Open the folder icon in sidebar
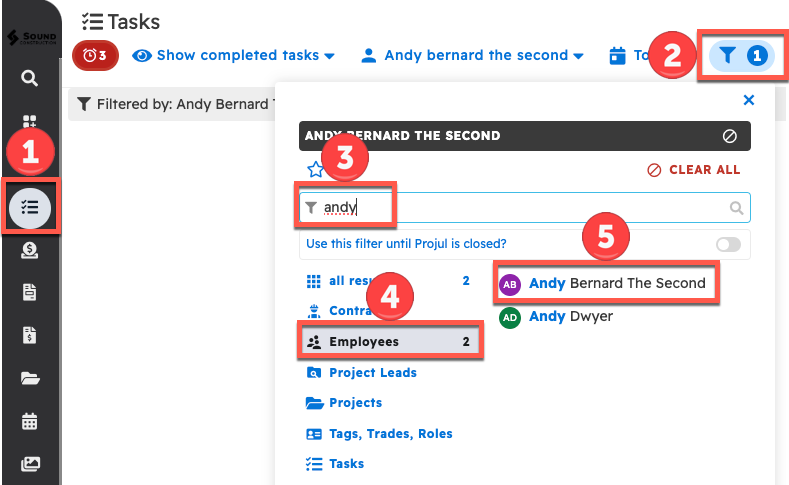The image size is (789, 485). click(x=30, y=378)
